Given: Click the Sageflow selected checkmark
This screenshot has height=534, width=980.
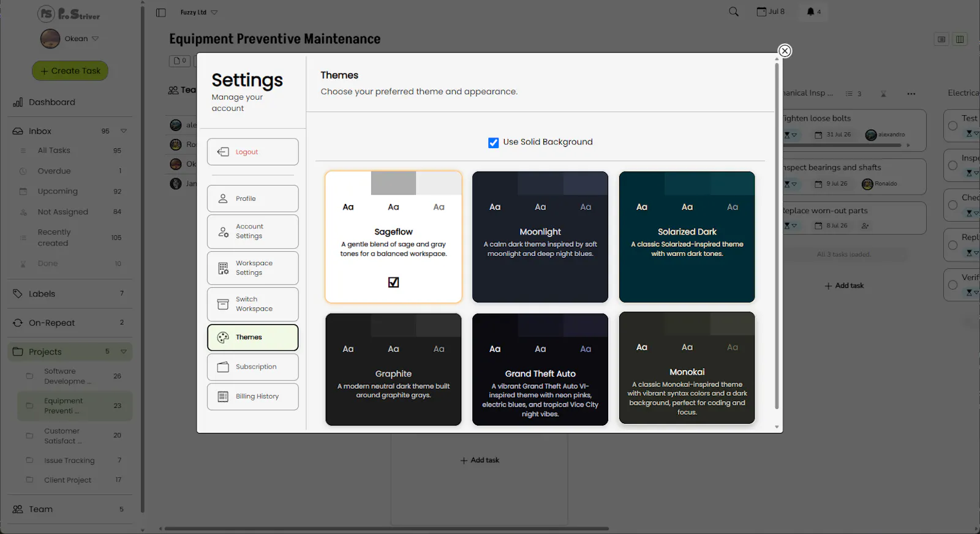Looking at the screenshot, I should (393, 282).
